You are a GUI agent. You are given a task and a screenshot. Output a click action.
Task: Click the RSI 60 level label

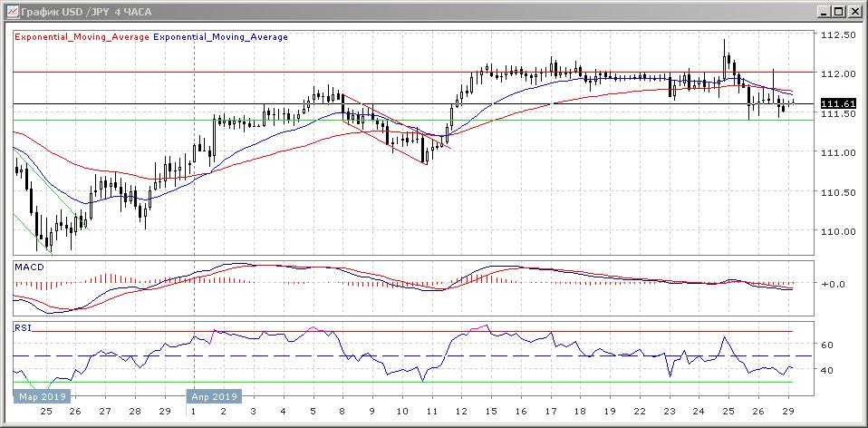click(827, 345)
